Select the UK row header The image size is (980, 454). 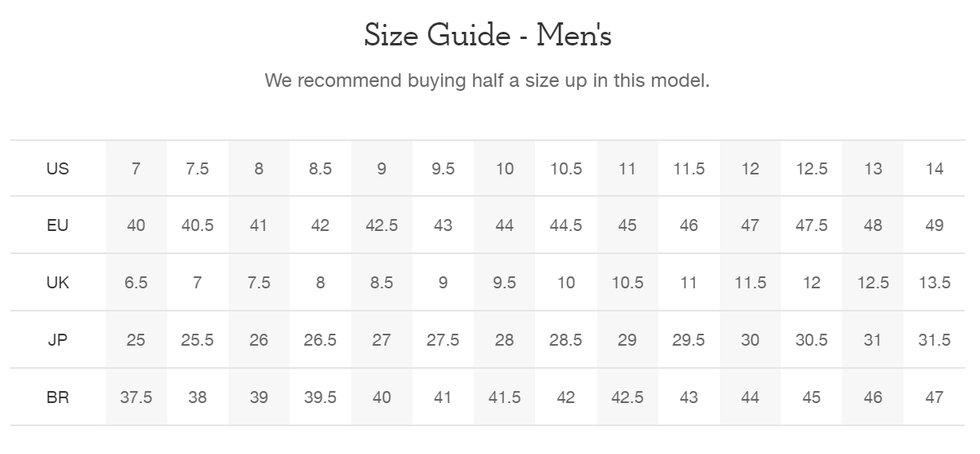(57, 283)
